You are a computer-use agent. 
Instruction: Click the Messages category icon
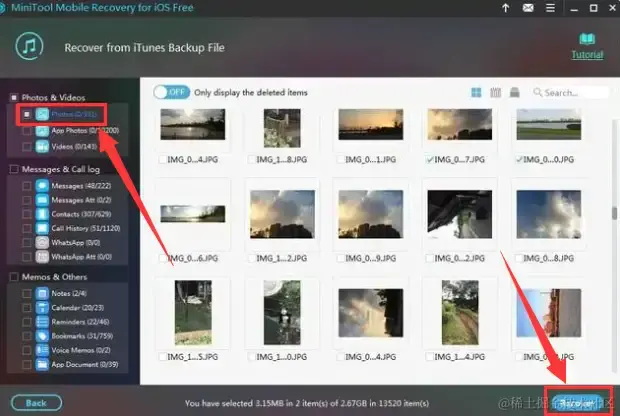coord(42,185)
